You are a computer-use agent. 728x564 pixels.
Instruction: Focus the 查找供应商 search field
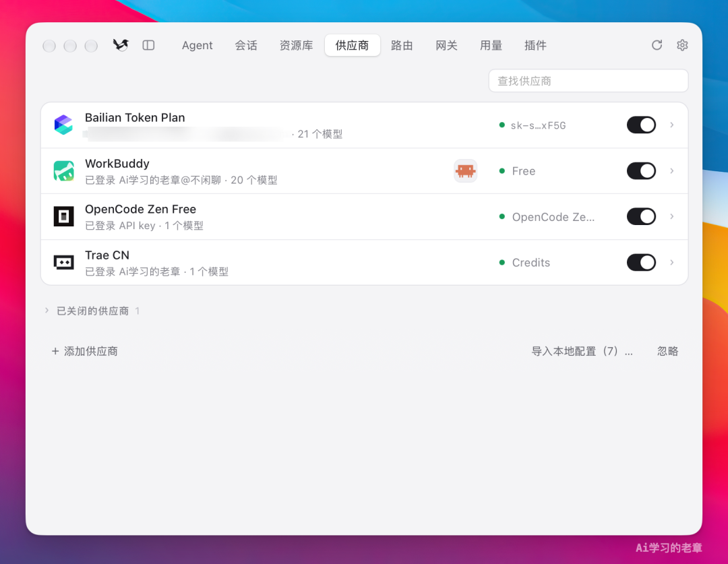pyautogui.click(x=588, y=81)
